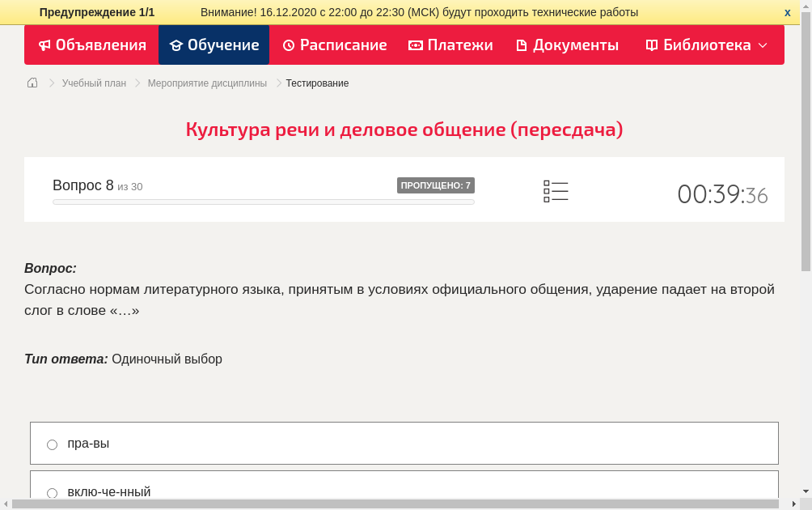Click the graduation cap icon on Обучение

(176, 45)
